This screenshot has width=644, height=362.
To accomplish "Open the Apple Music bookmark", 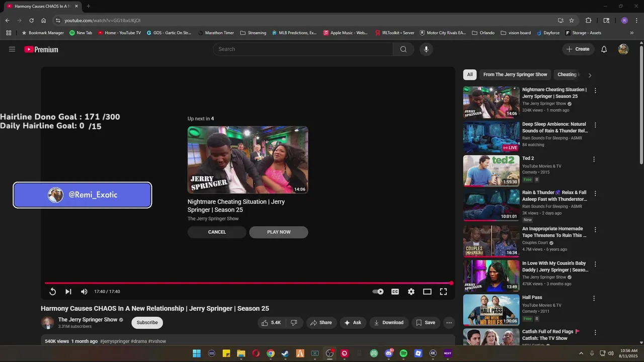I will pos(345,33).
